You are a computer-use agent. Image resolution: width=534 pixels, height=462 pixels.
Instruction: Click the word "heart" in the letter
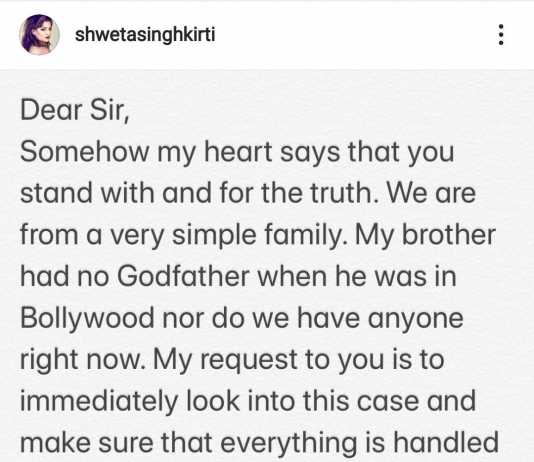click(238, 152)
